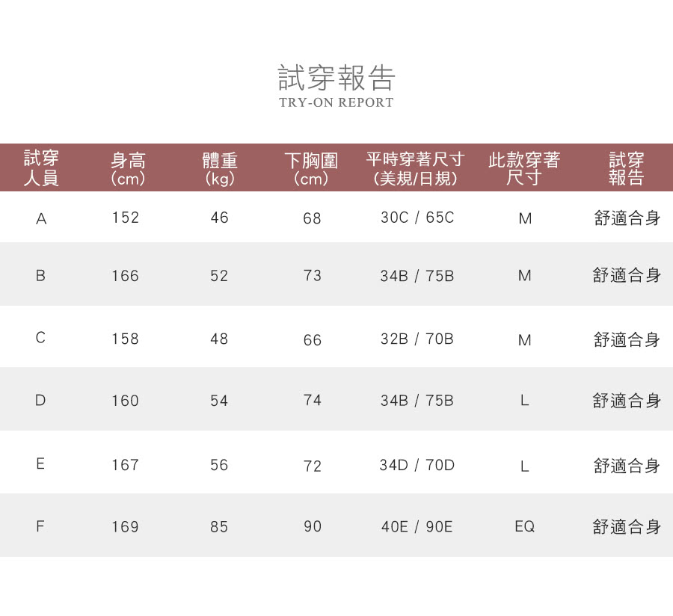
Task: Click the 40E / 90E size cell
Action: tap(417, 527)
